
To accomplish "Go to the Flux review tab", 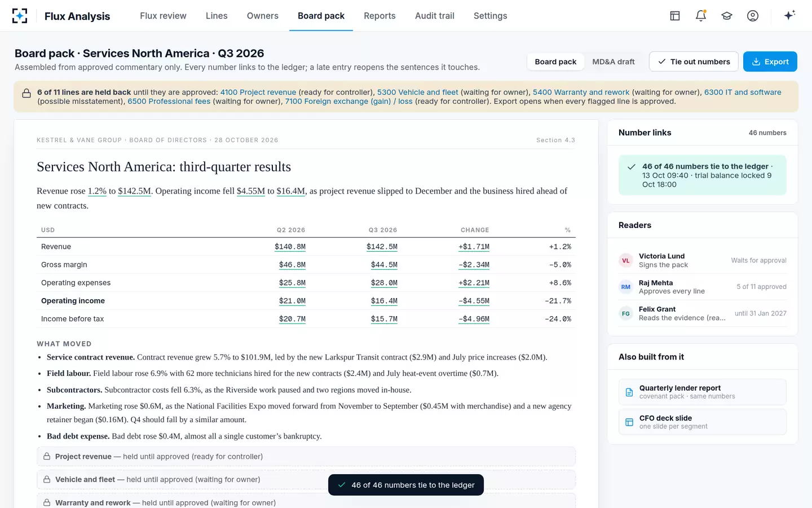I will tap(163, 16).
